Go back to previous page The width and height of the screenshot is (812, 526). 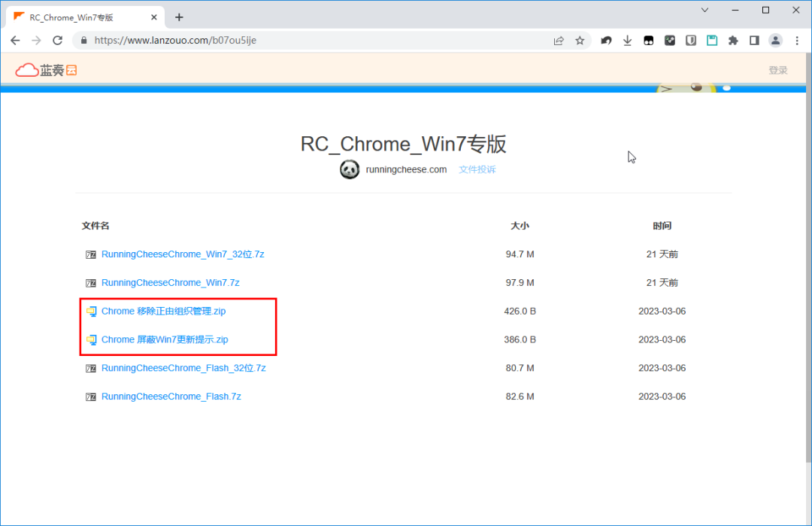[15, 41]
